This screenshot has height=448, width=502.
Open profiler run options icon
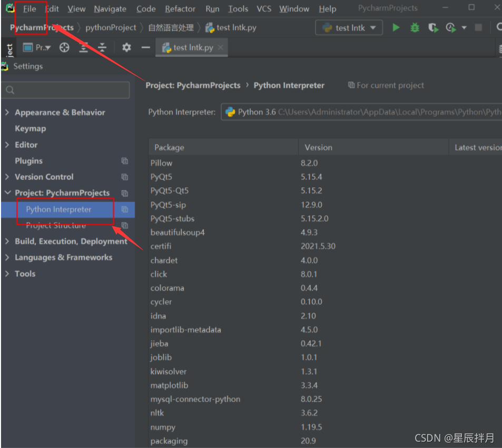[x=451, y=28]
